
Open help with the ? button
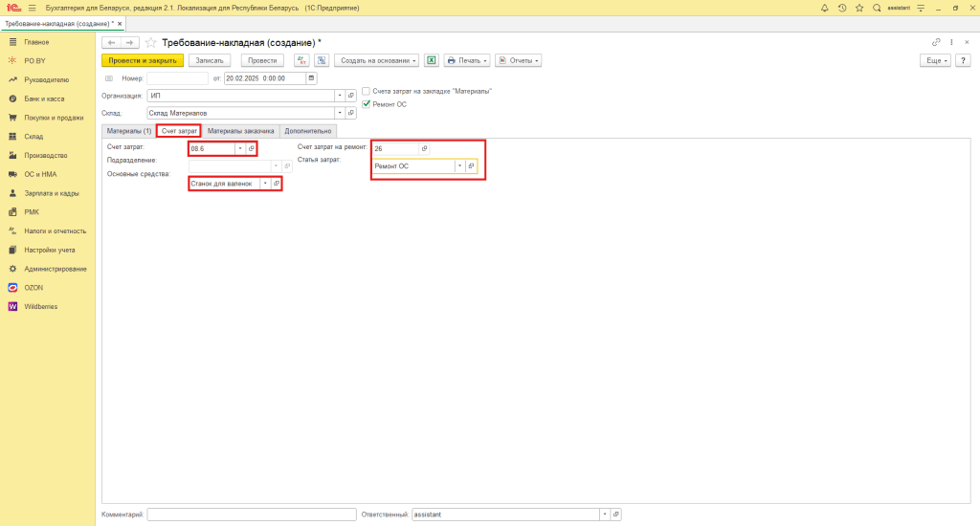[x=963, y=60]
